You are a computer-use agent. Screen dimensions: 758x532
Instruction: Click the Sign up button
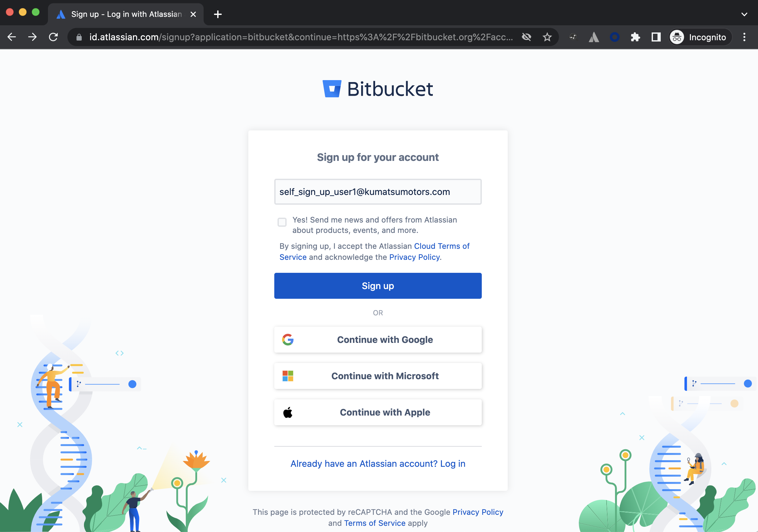378,286
